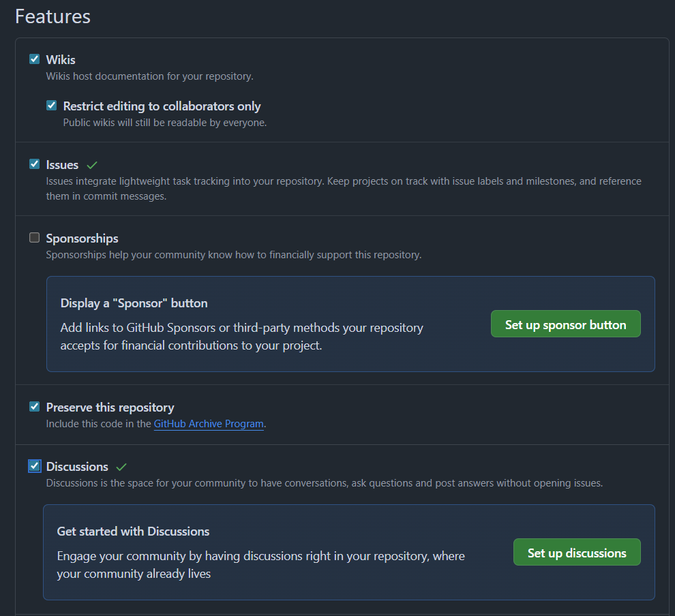The image size is (675, 616).
Task: Click the Restrict editing to collaborators only label
Action: (x=162, y=106)
